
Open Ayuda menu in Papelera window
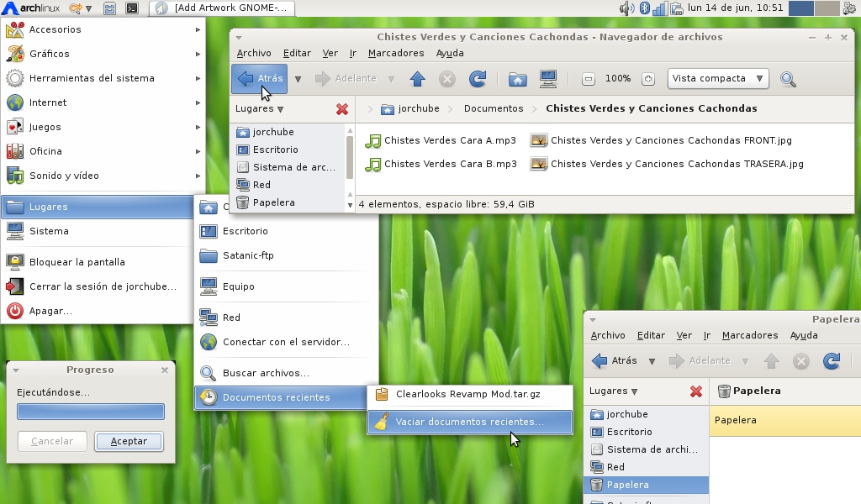tap(804, 336)
